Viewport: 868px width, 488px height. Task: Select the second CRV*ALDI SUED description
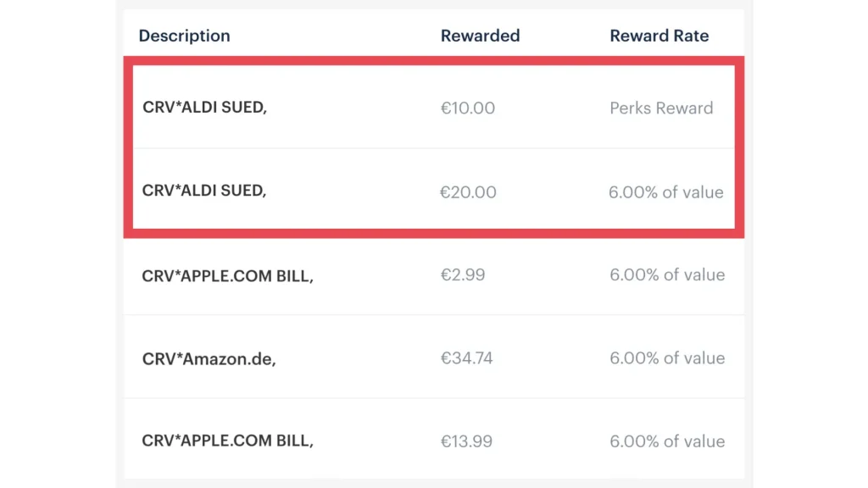coord(204,191)
